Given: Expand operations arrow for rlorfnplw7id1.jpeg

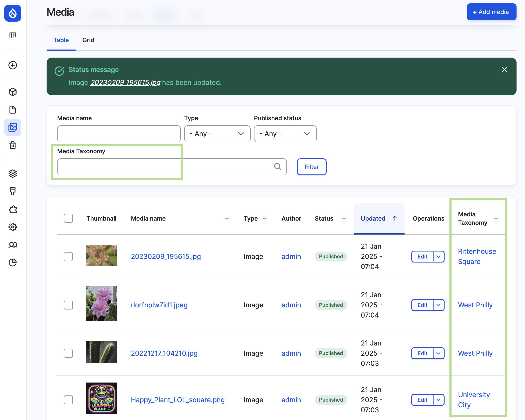Looking at the screenshot, I should pyautogui.click(x=439, y=305).
